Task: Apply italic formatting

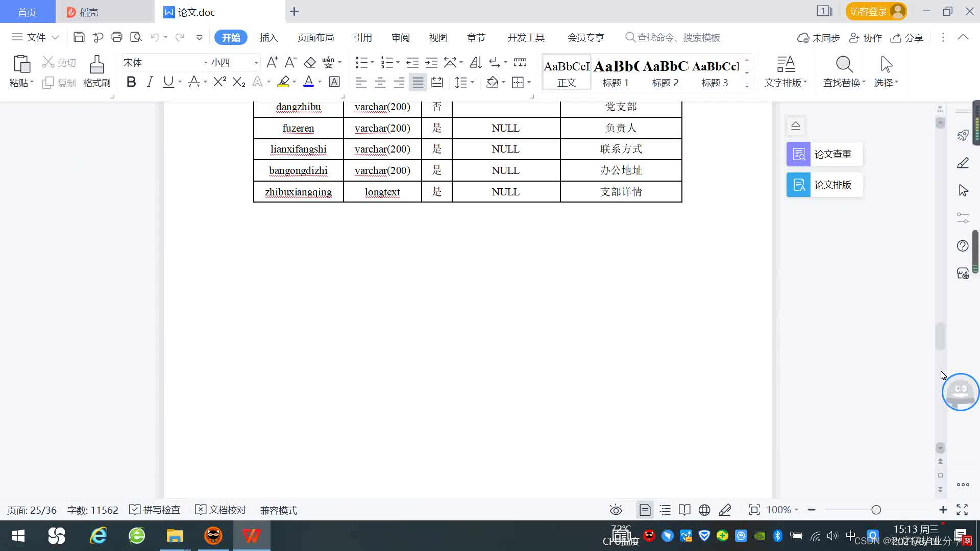Action: tap(150, 82)
